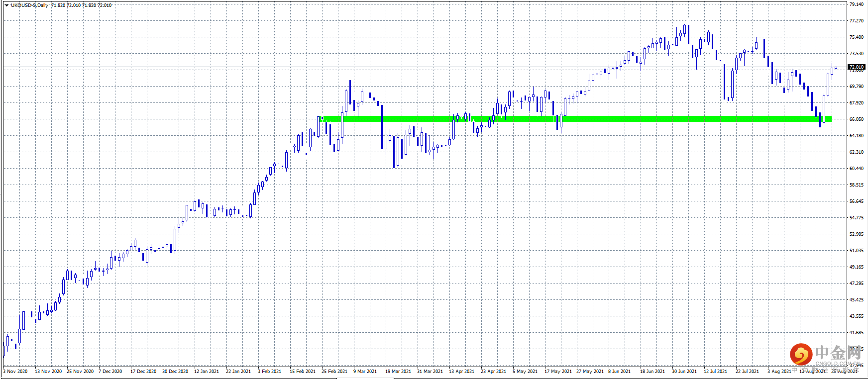The height and width of the screenshot is (379, 868).
Task: Click the 64.180 price scale label
Action: (x=857, y=135)
